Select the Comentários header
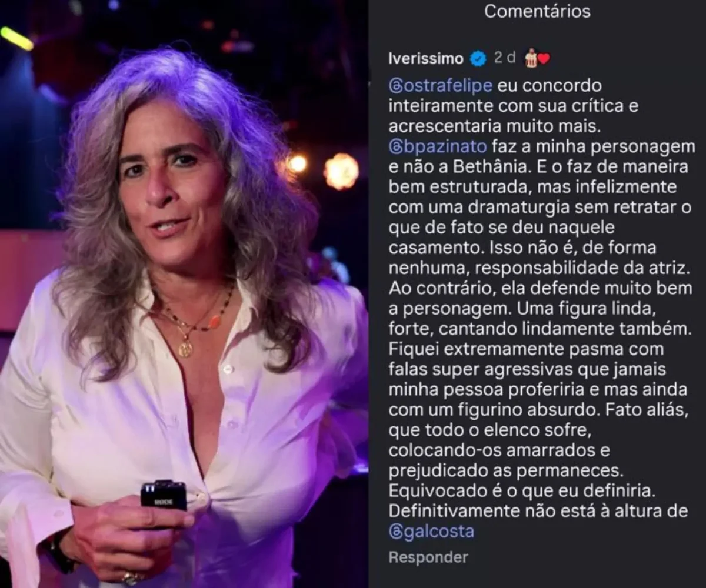Image resolution: width=706 pixels, height=588 pixels. click(x=537, y=11)
